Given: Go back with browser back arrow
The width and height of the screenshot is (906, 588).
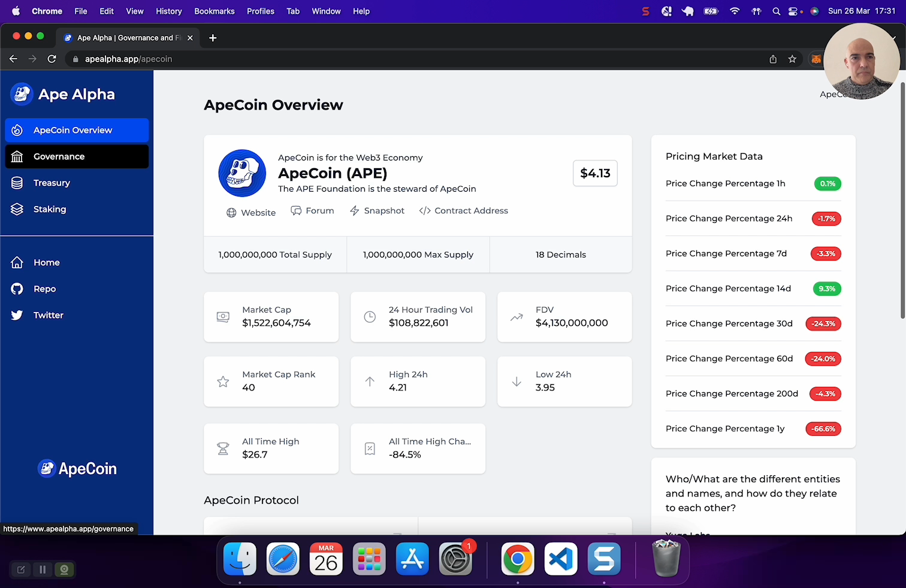Looking at the screenshot, I should [13, 59].
